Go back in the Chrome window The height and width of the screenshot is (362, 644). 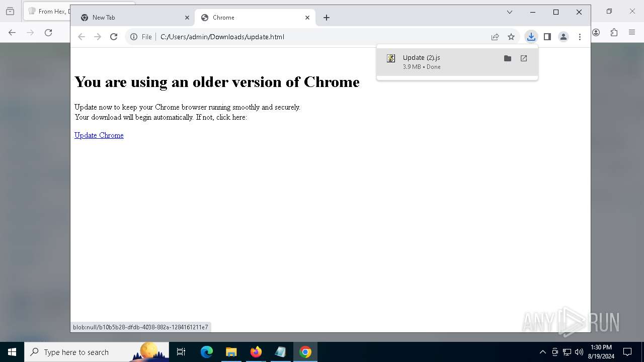coord(82,37)
